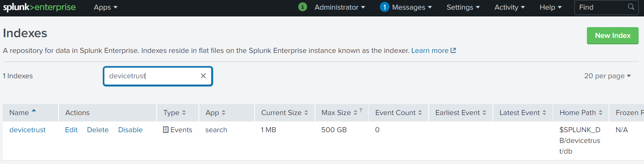Viewport: 644px width, 164px height.
Task: Disable the devicetrust index
Action: (x=130, y=130)
